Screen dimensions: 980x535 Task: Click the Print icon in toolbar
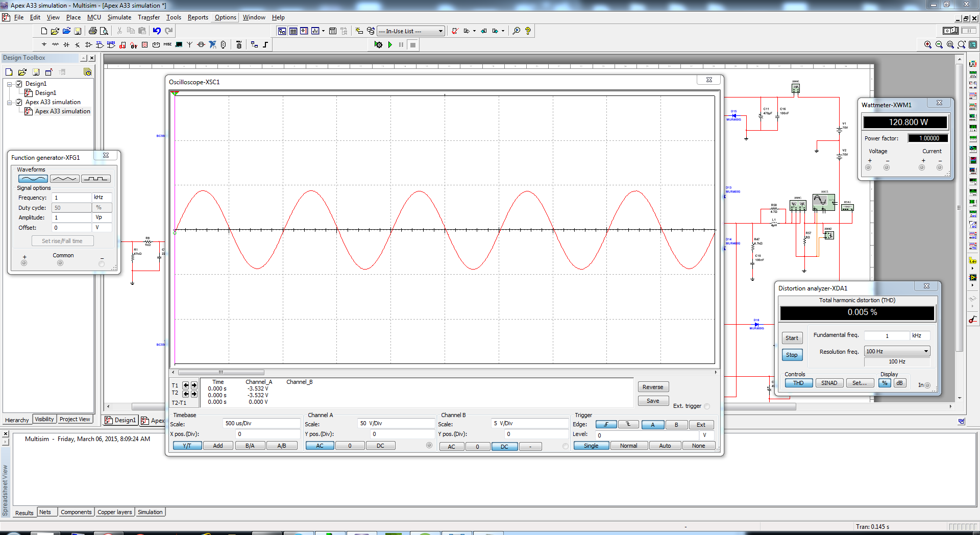92,31
